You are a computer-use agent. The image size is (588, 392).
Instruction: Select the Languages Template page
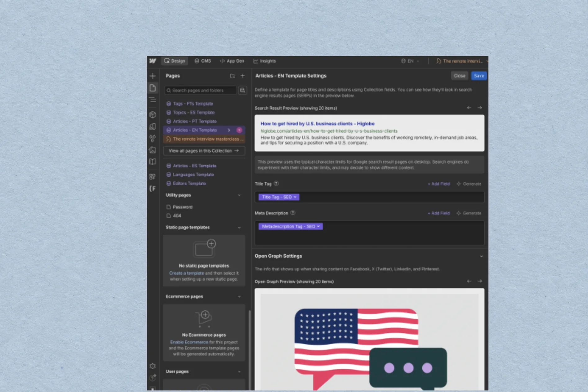click(x=204, y=175)
